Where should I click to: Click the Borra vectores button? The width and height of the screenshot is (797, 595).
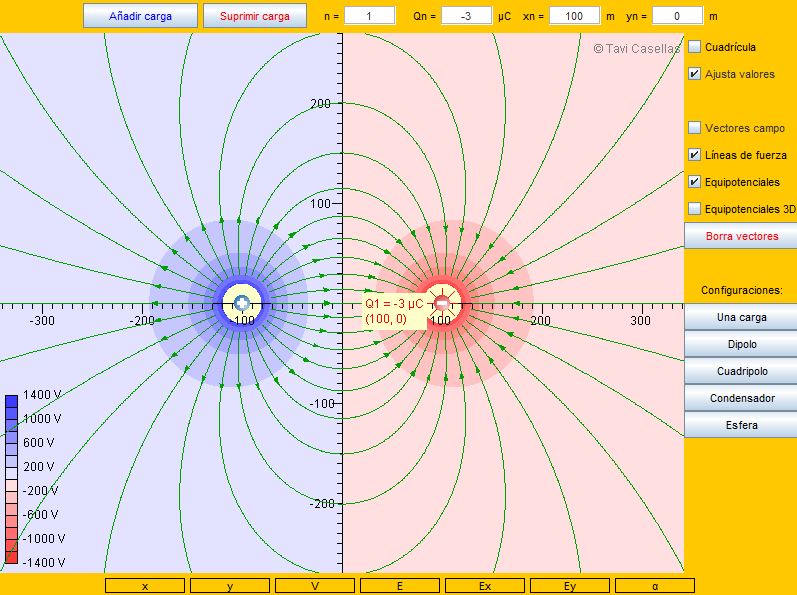point(740,237)
